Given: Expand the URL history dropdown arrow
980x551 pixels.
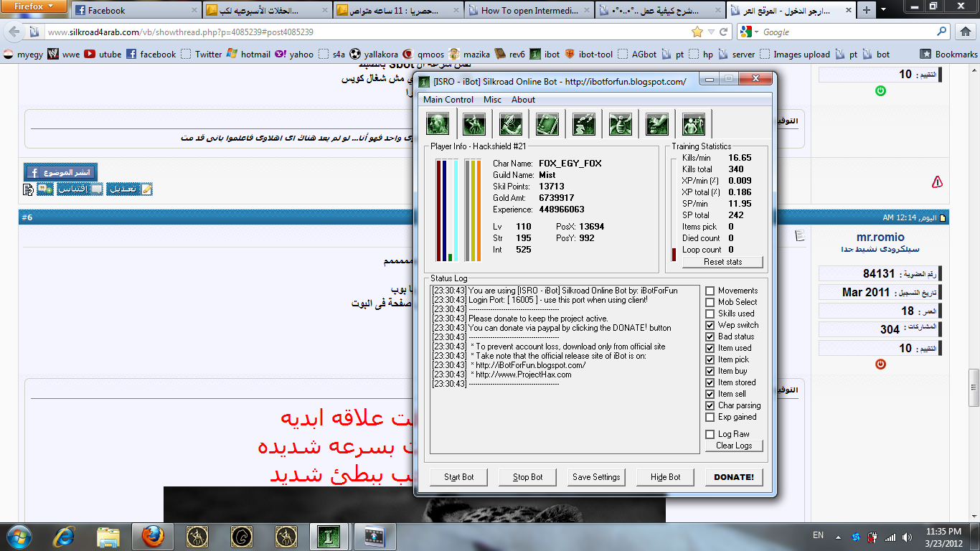Looking at the screenshot, I should (x=711, y=32).
